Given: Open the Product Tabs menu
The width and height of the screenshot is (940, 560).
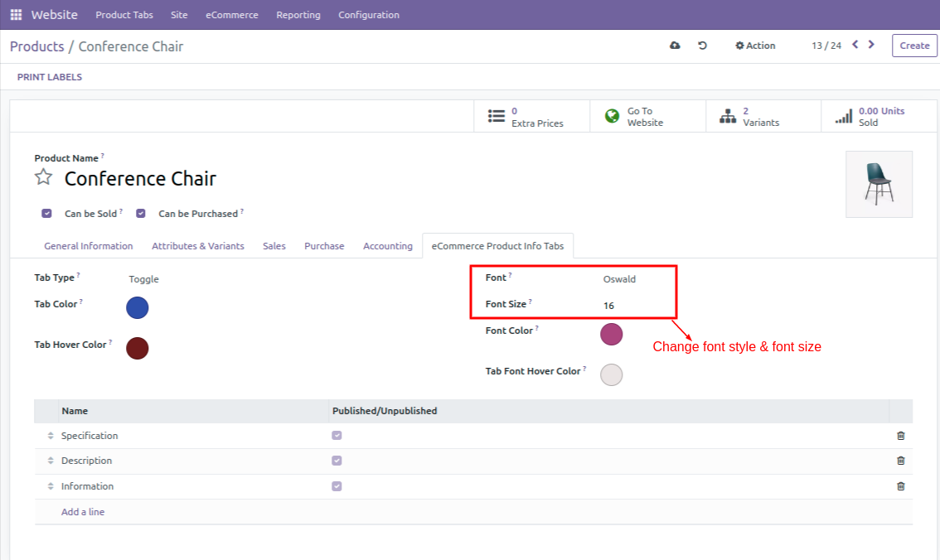Looking at the screenshot, I should (x=124, y=15).
